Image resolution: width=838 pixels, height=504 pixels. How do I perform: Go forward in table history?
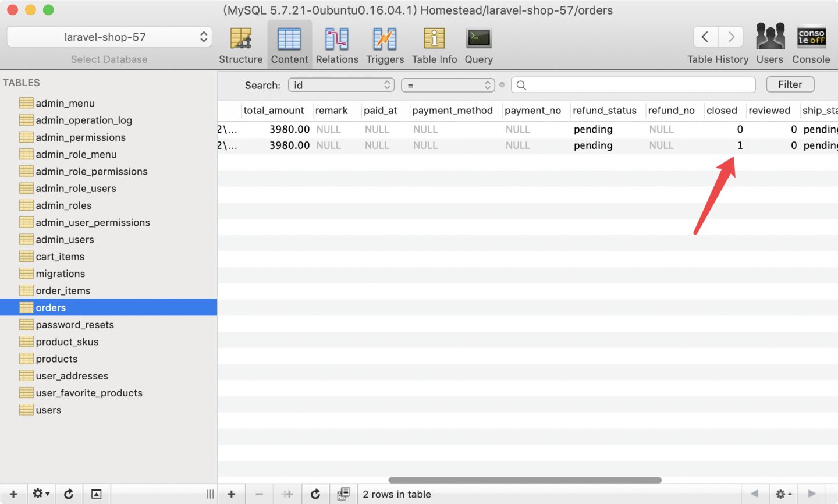[731, 37]
